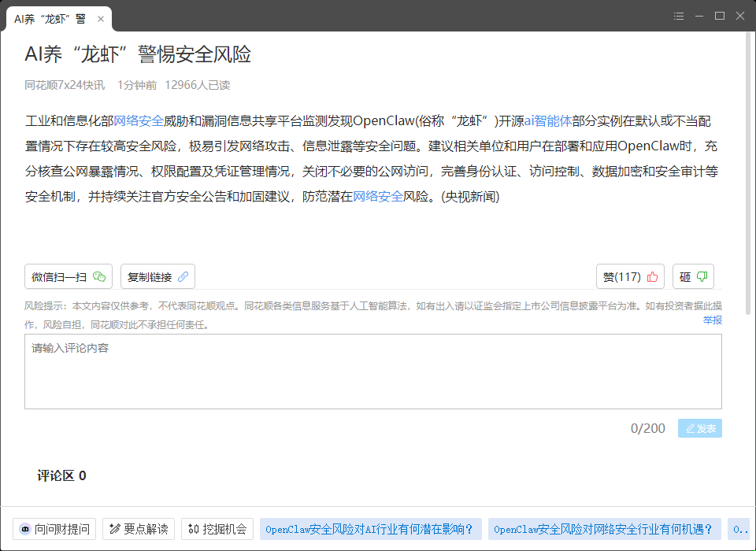The image size is (756, 551).
Task: Click the cut-off third suggested question chip beginning with O
Action: (x=739, y=529)
